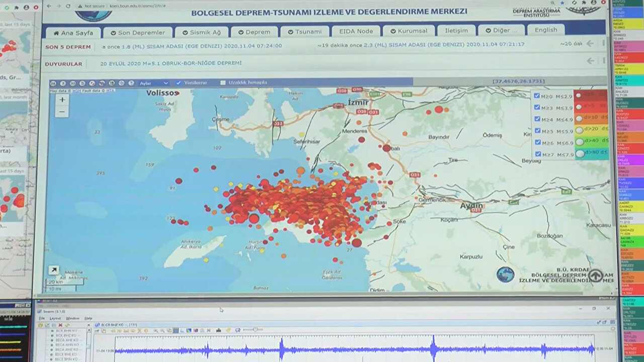Click the scroll-to-top arrow on the map

(595, 276)
